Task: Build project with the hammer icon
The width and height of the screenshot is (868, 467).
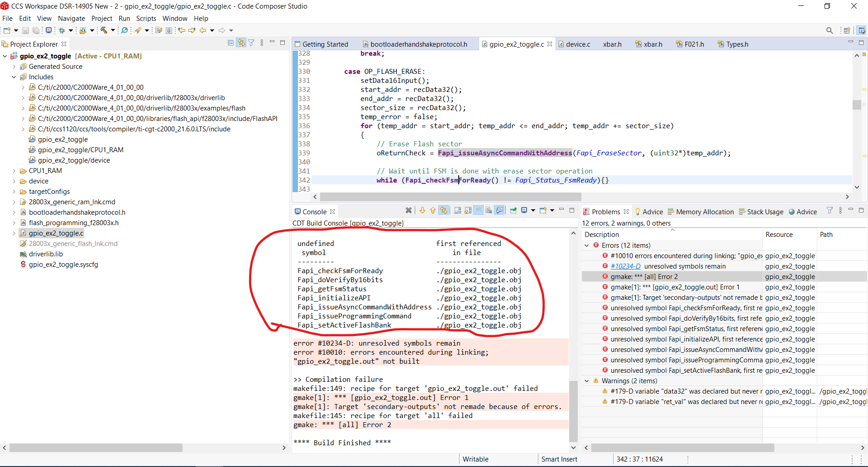Action: 104,30
